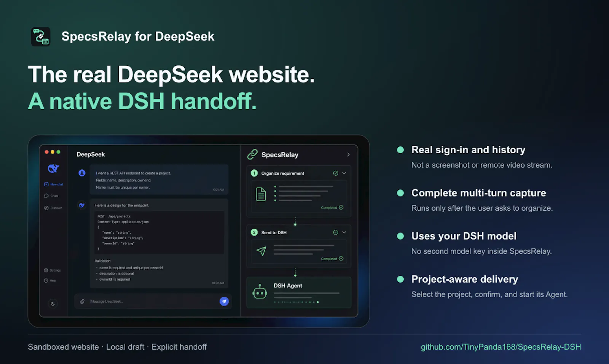609x364 pixels.
Task: Open Discover in the DeepSeek sidebar
Action: tap(53, 208)
